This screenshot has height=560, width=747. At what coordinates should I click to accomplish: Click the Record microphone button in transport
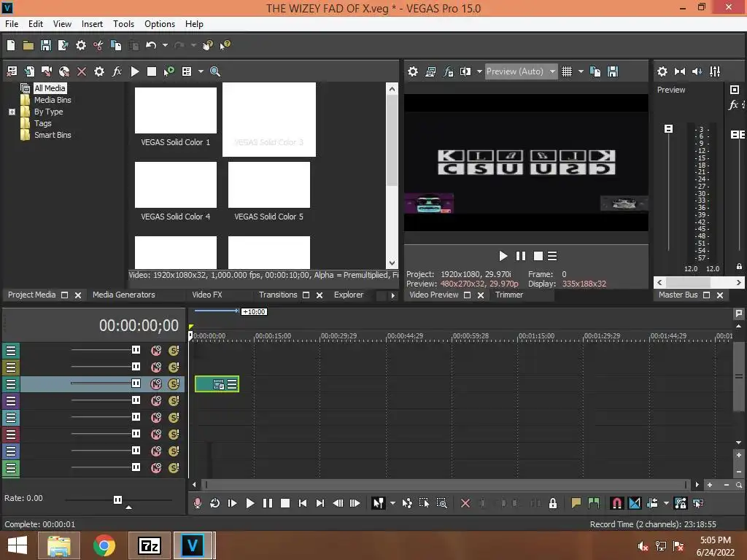click(197, 503)
